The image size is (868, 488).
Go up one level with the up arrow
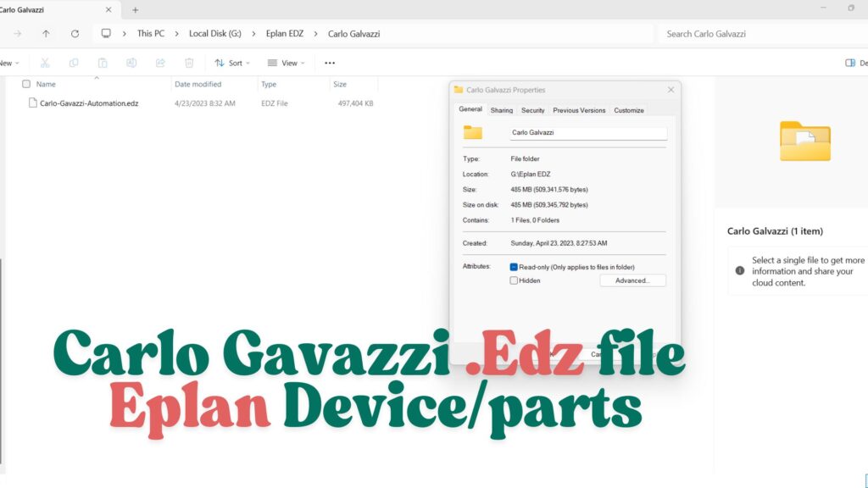(x=45, y=34)
